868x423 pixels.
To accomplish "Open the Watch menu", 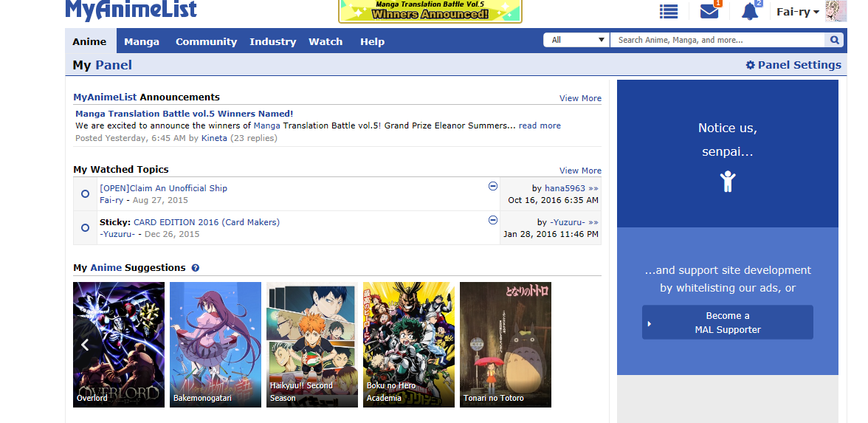I will click(x=325, y=41).
